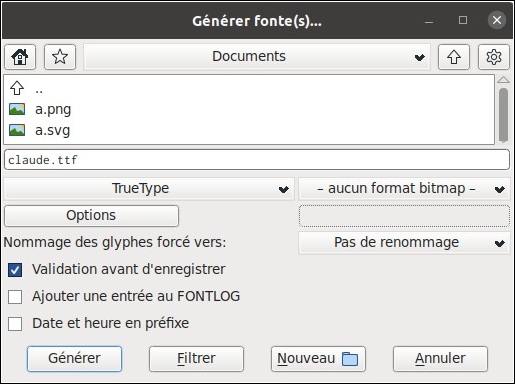Open the font generation Options button
The width and height of the screenshot is (515, 384).
[x=91, y=216]
